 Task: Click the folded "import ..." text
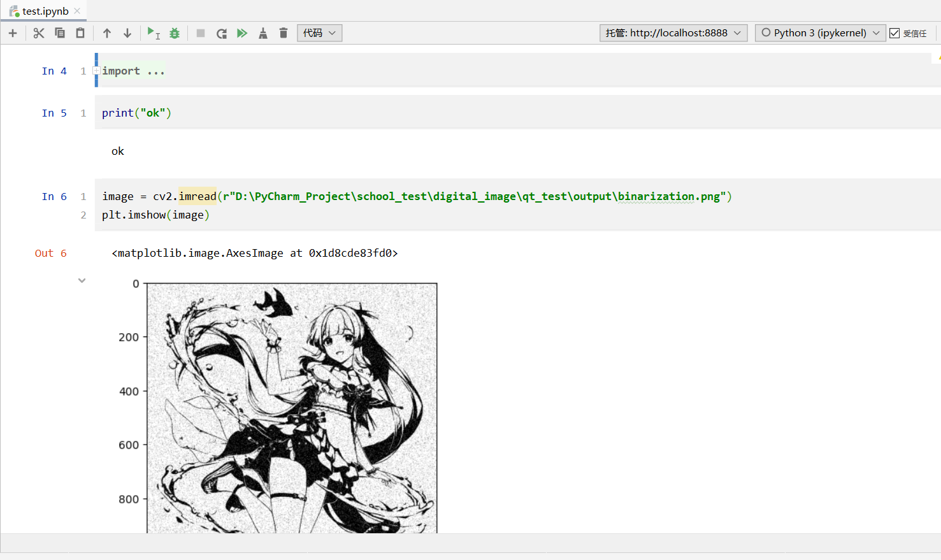(133, 71)
